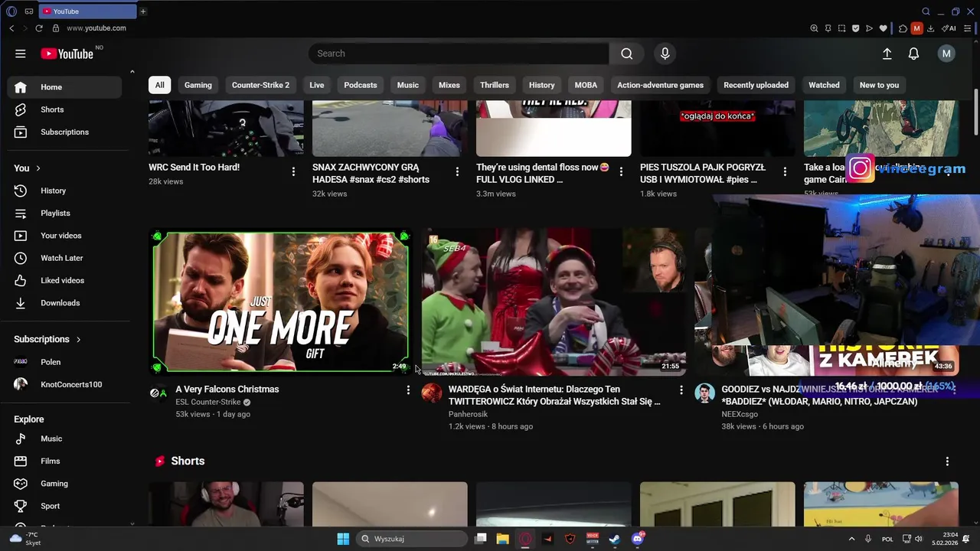Select the New to you chip
This screenshot has width=980, height=551.
879,85
